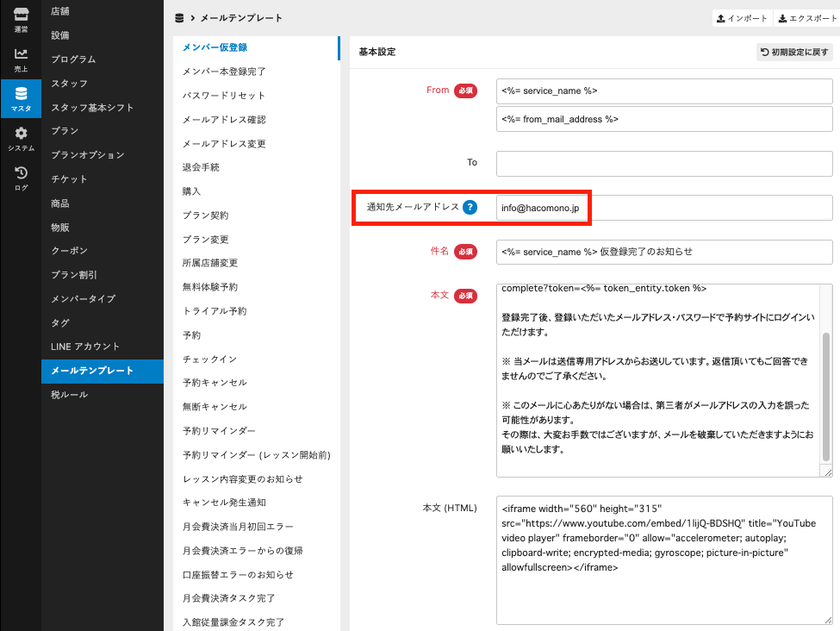Open the メンバー本登録完了 template
This screenshot has width=840, height=631.
[224, 72]
